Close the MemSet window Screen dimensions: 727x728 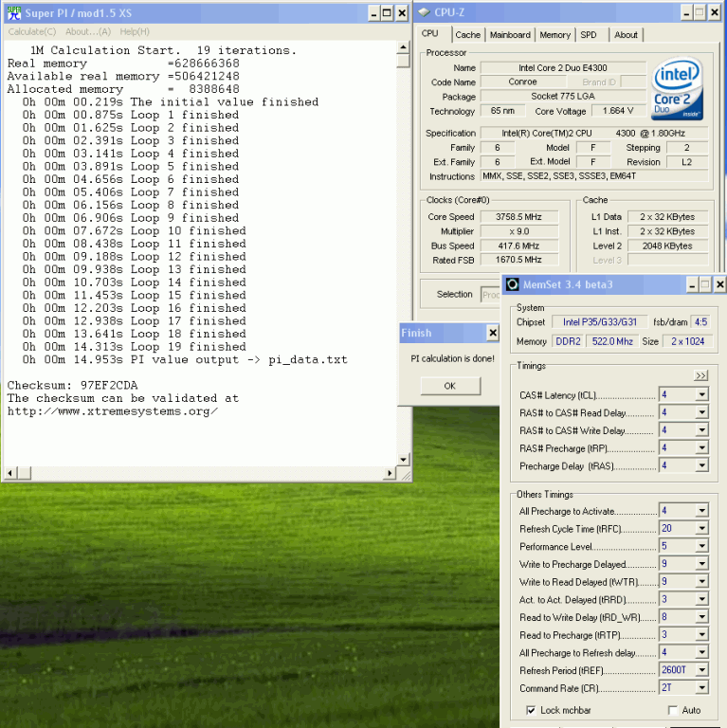pos(719,284)
